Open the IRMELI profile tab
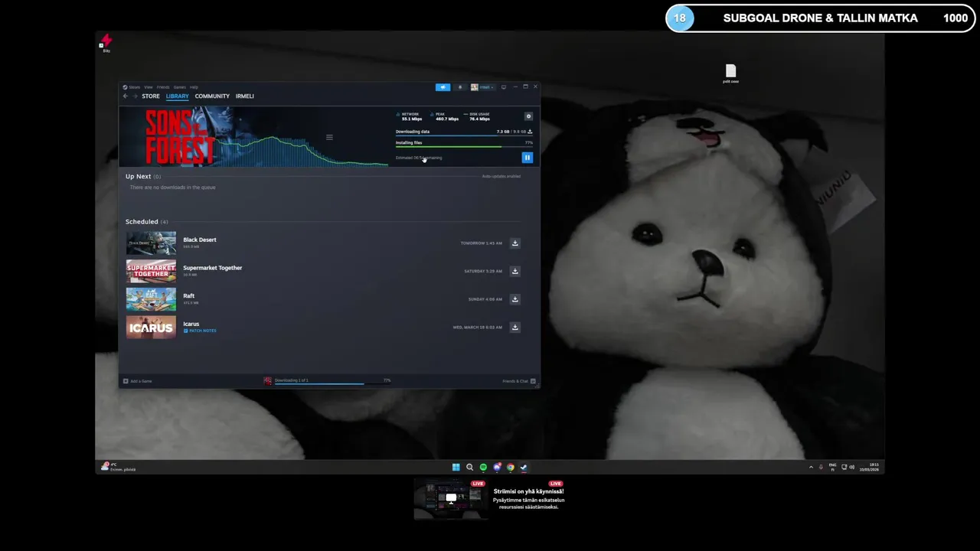Screen dimensions: 980x551 [245, 96]
